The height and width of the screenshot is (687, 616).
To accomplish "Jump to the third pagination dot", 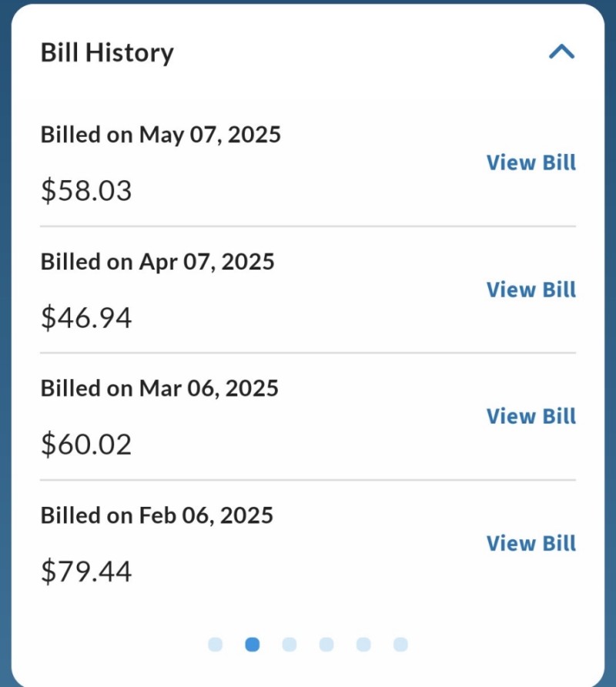I will coord(290,644).
